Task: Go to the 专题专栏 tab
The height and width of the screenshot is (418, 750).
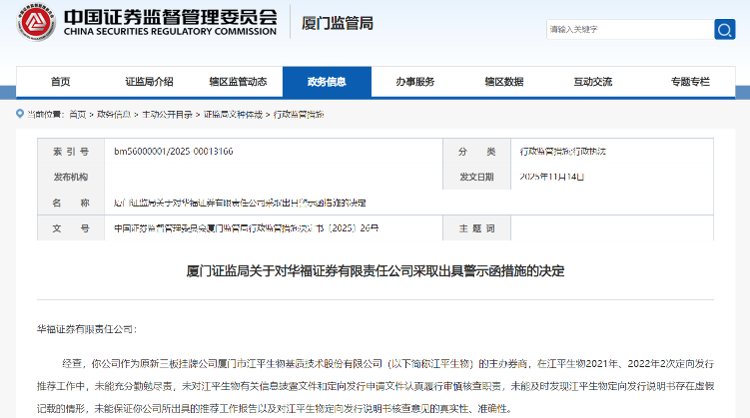Action: tap(689, 82)
